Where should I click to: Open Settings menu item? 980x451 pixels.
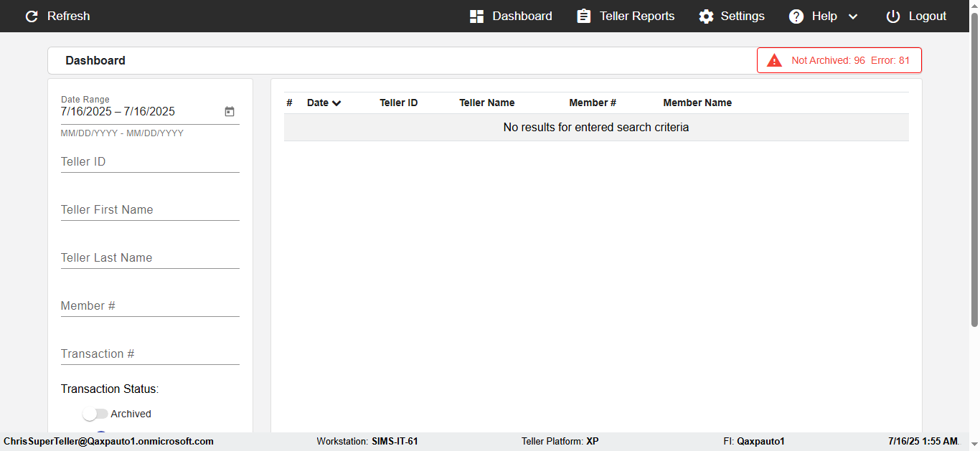732,16
